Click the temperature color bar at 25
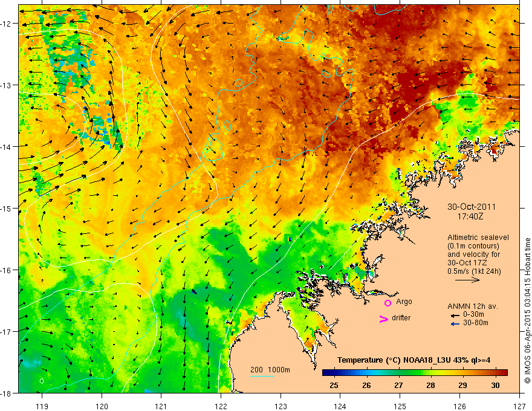 tap(334, 373)
